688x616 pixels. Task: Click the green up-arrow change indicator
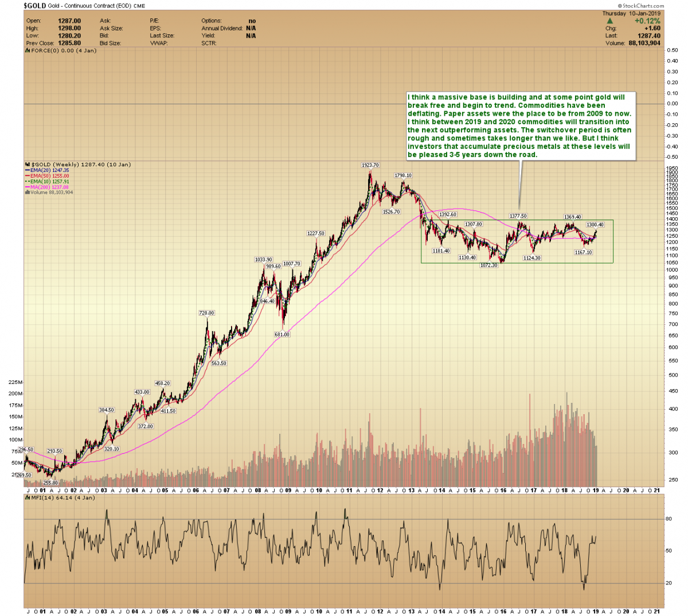tap(610, 21)
